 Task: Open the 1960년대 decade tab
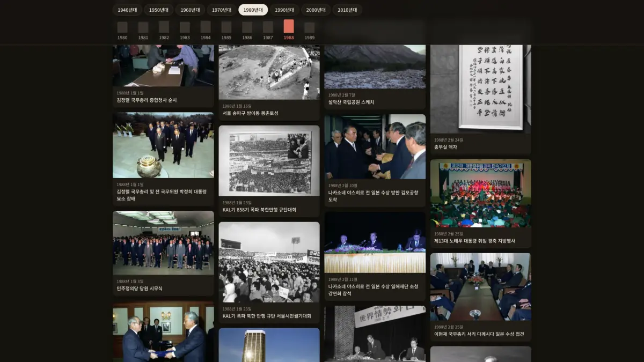tap(190, 10)
